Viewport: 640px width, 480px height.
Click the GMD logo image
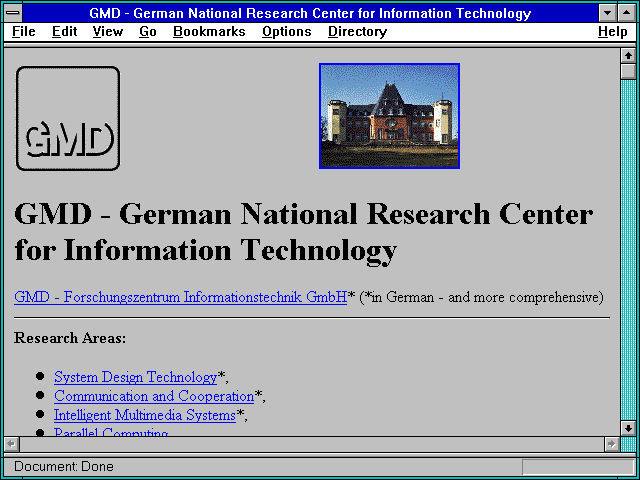pos(68,118)
